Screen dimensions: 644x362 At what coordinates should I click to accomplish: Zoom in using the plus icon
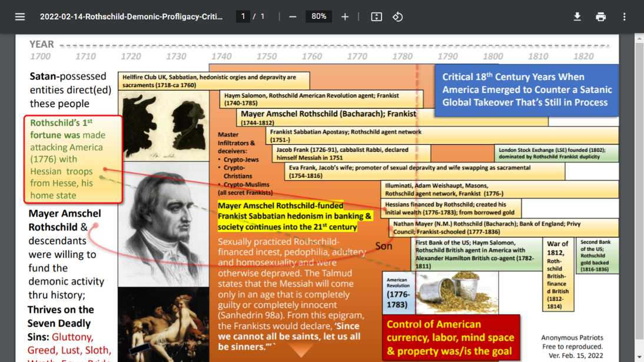pos(345,17)
